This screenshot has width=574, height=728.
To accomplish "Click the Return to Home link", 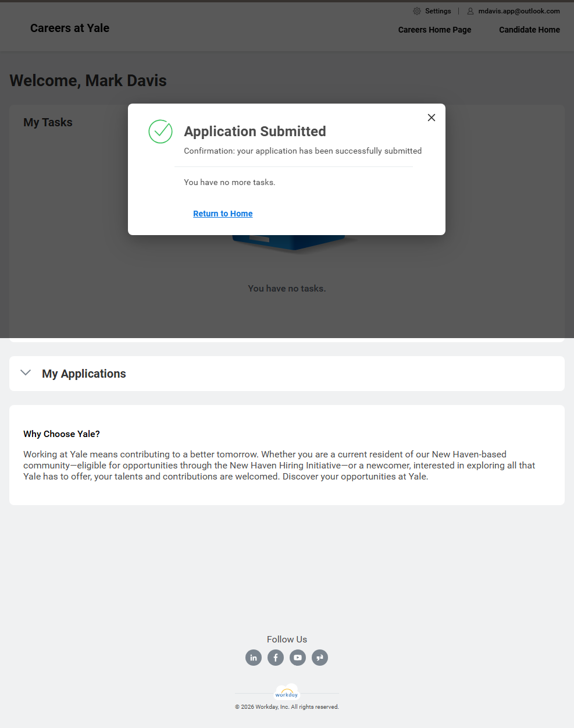I will click(x=223, y=214).
